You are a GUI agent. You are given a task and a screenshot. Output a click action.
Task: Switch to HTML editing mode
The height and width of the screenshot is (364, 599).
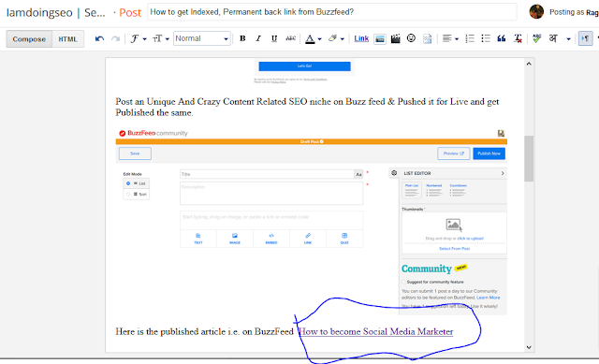point(67,39)
